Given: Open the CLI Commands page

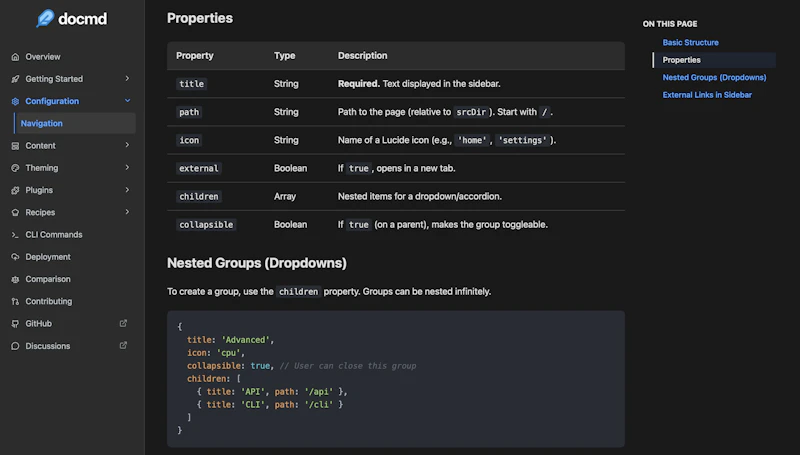Looking at the screenshot, I should point(54,235).
